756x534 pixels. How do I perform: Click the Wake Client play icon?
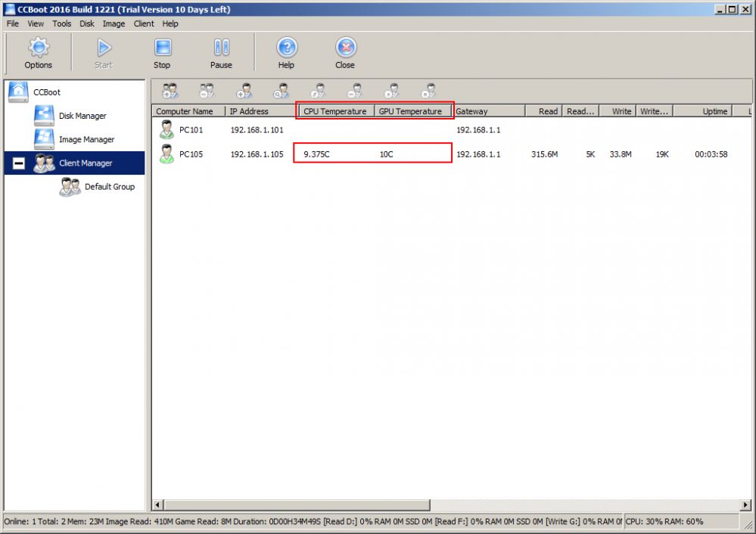click(x=392, y=91)
